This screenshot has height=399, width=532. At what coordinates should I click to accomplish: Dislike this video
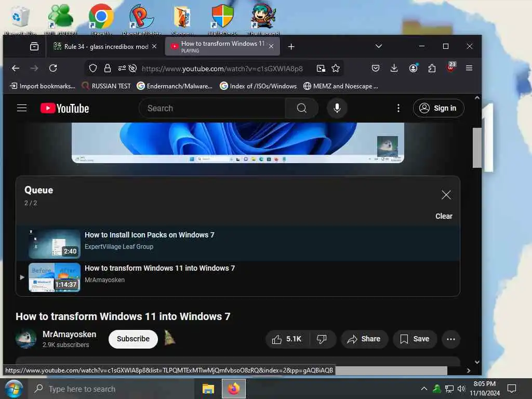pyautogui.click(x=322, y=339)
